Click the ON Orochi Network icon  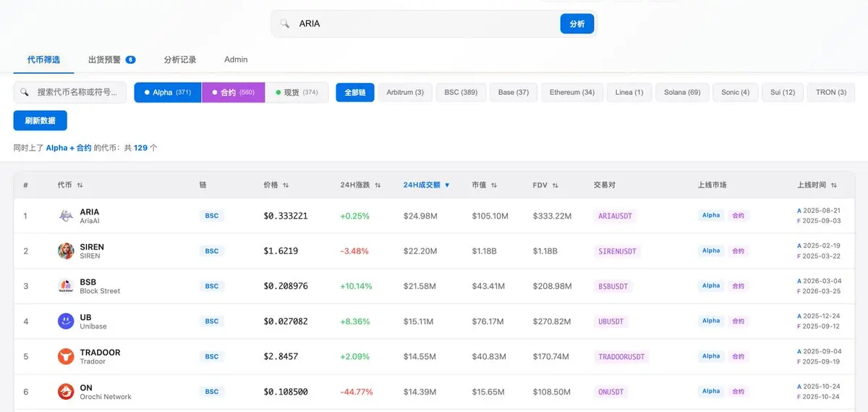click(x=66, y=392)
